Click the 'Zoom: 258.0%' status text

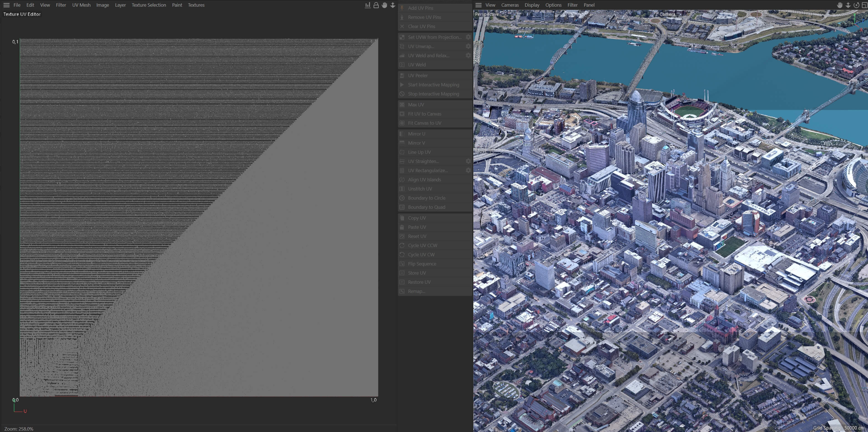tap(19, 429)
